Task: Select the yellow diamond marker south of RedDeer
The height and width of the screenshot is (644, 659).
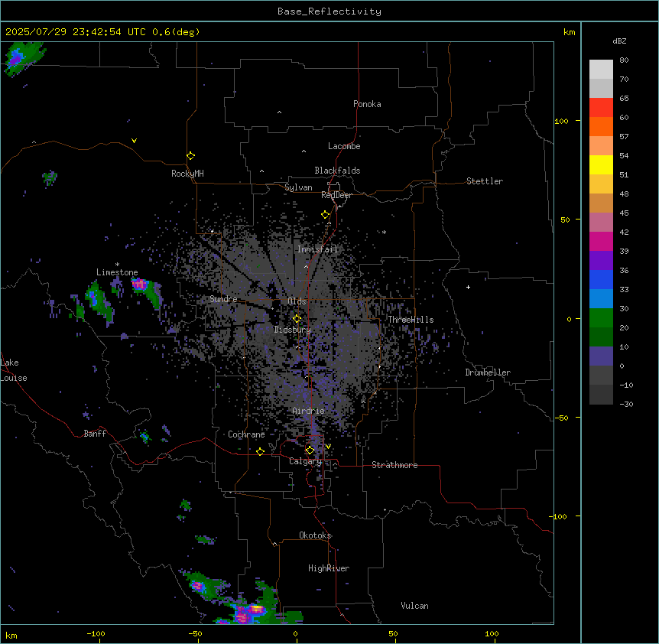Action: pos(325,215)
